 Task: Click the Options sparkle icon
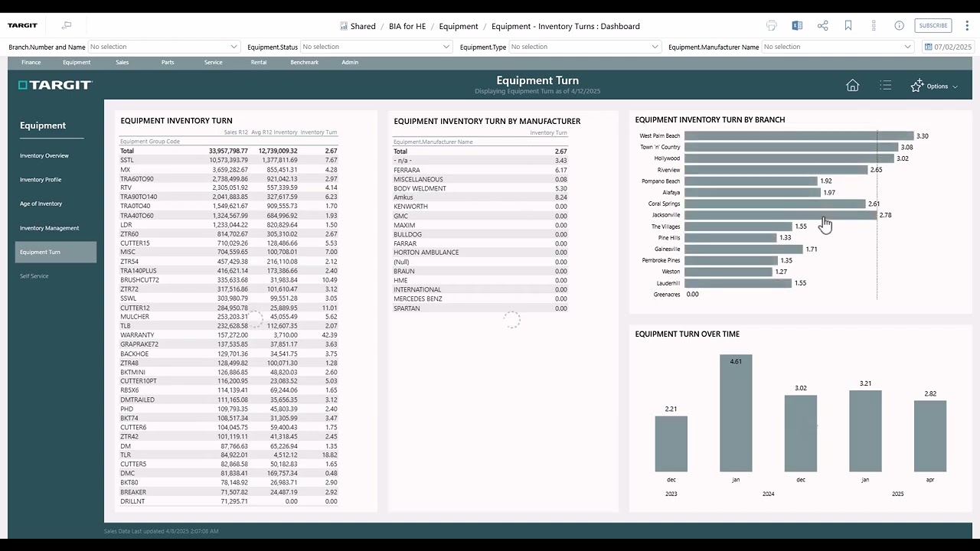pyautogui.click(x=916, y=86)
